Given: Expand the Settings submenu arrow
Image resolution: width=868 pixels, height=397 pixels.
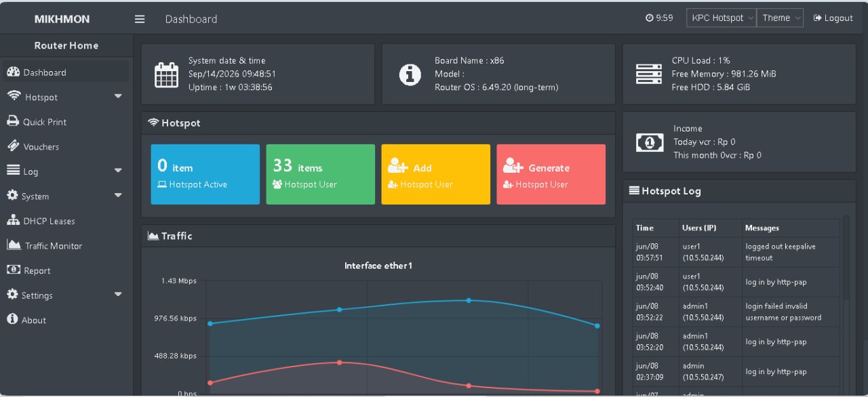Looking at the screenshot, I should [x=118, y=294].
